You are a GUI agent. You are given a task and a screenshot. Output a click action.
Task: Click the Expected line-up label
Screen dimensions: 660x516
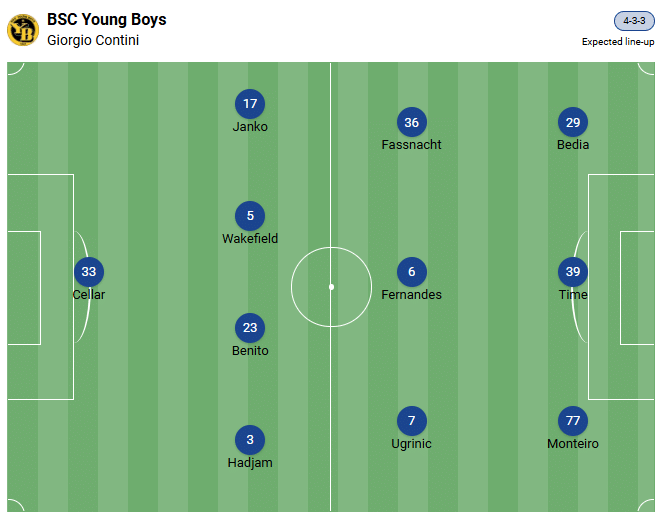617,42
